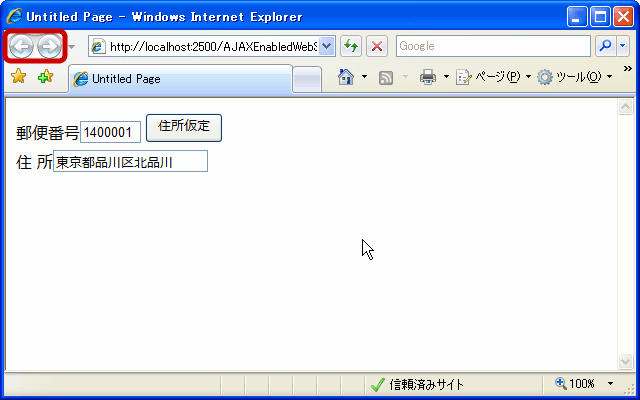Click the address bar URL field

(x=204, y=47)
